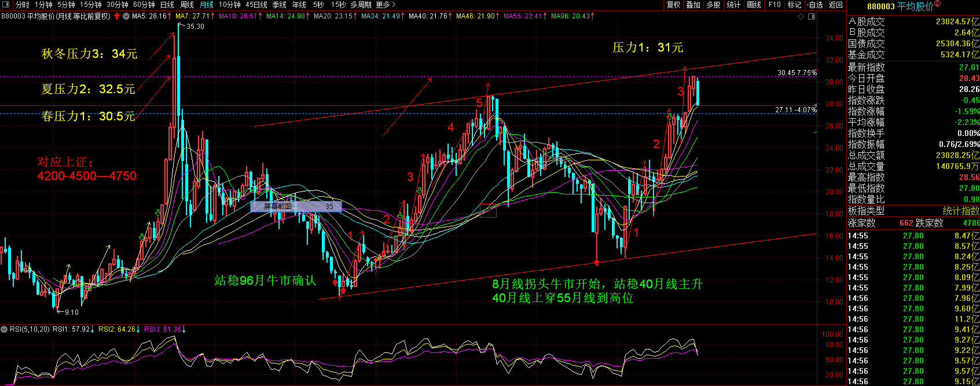Screen dimensions: 980x386
Task: Click the MA5: 28.16 readout
Action: (149, 16)
